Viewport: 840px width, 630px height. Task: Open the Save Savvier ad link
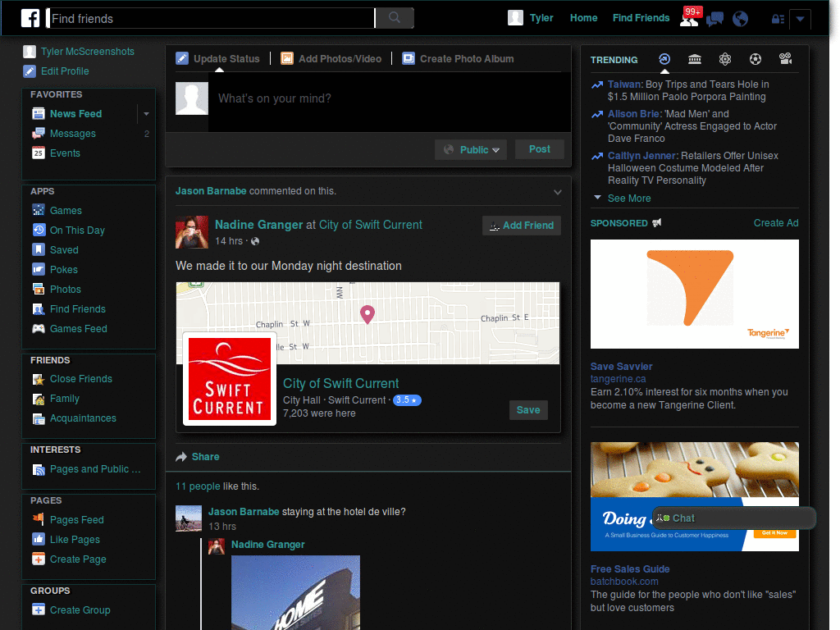point(622,367)
